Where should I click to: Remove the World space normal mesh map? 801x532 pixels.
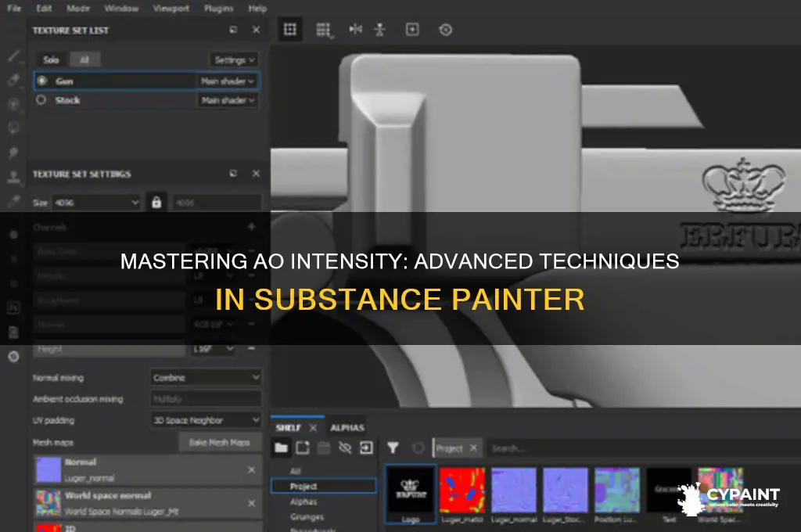[251, 503]
